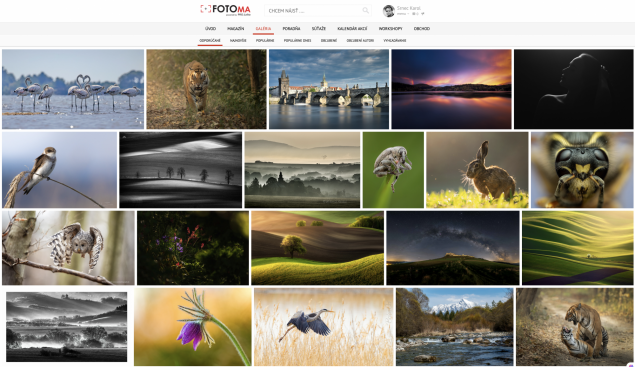Go to the ÚVOD menu item

[x=210, y=29]
